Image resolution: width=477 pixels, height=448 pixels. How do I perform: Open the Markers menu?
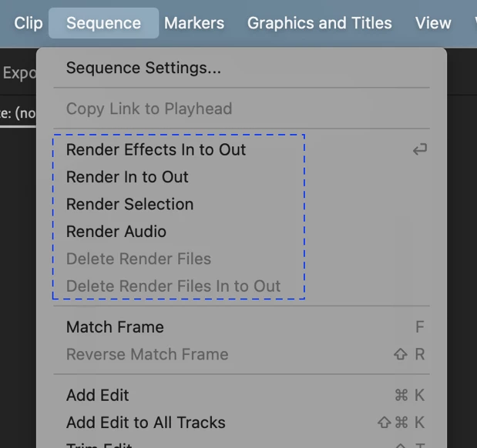pos(194,23)
